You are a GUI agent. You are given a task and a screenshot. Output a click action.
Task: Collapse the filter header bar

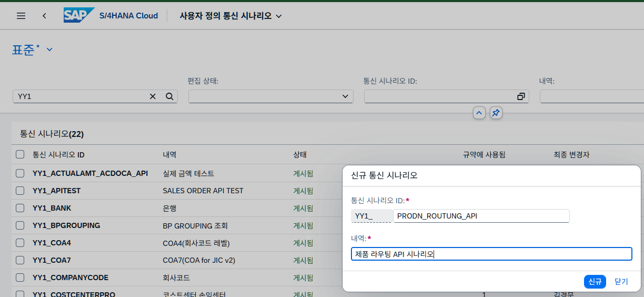pos(479,113)
